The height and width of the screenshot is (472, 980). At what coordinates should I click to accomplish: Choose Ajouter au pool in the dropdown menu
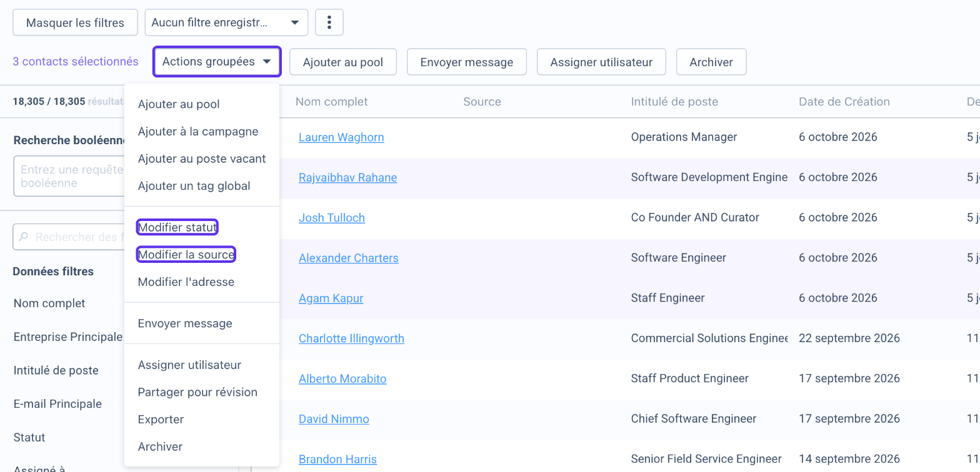(179, 104)
